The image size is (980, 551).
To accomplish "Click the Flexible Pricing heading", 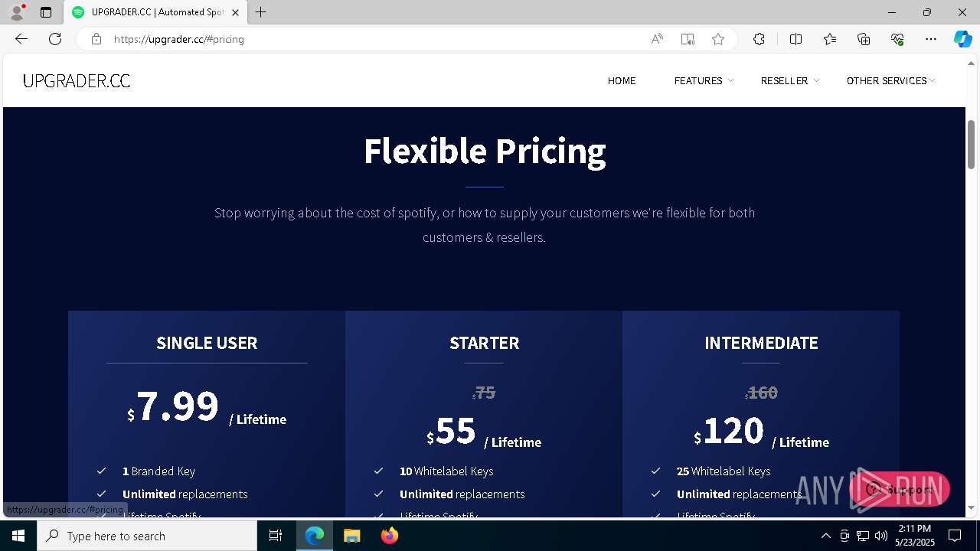I will click(485, 152).
